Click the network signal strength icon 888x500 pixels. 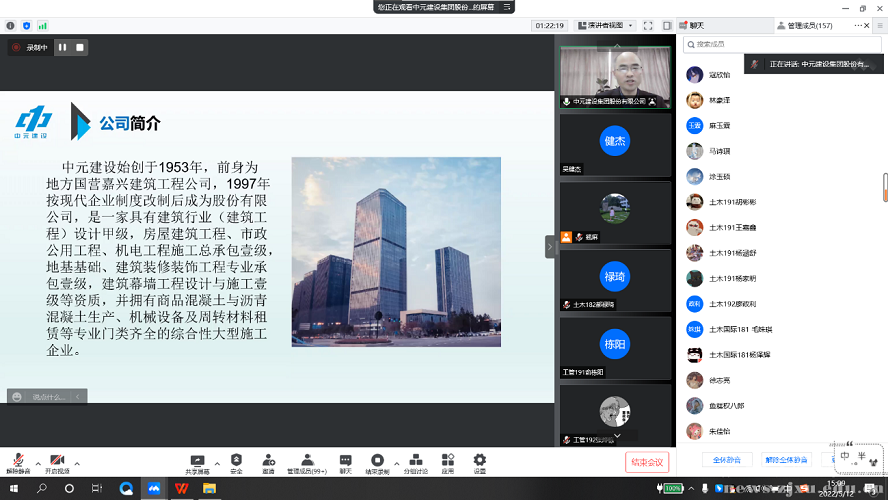[x=41, y=25]
